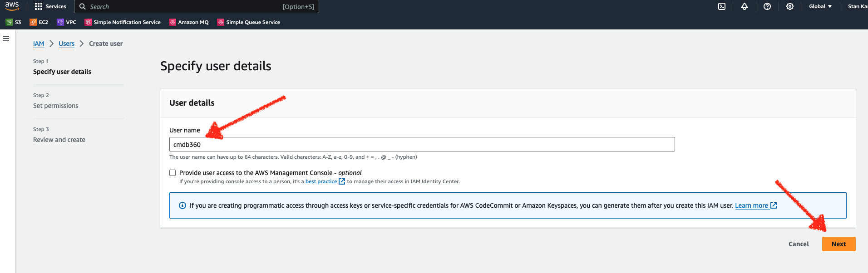This screenshot has height=273, width=868.
Task: Expand the hamburger side navigation
Action: tap(6, 39)
